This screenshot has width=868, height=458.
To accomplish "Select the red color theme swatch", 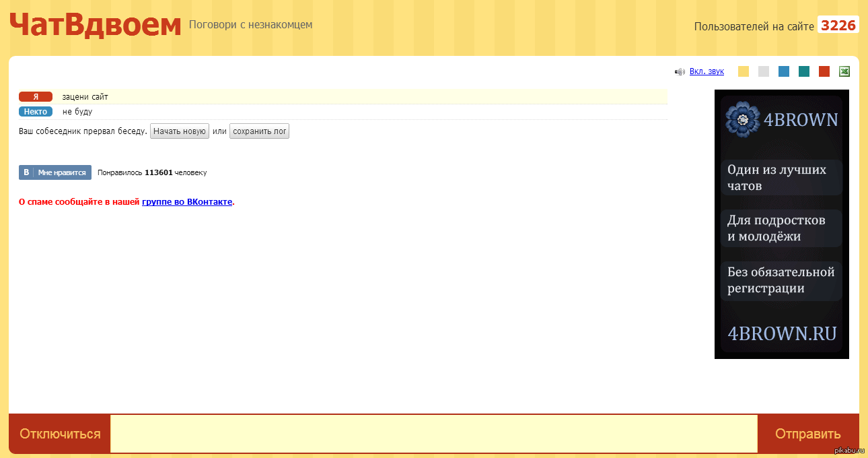I will [x=824, y=71].
